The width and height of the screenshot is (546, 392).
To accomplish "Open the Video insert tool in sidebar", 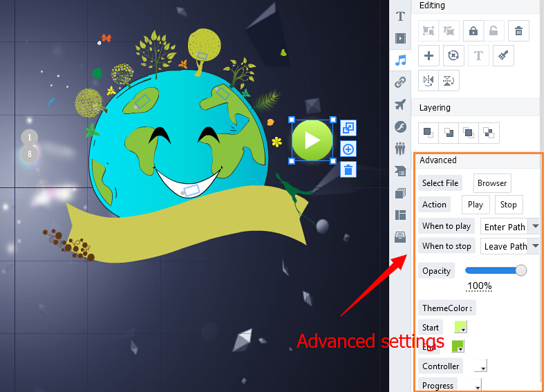I will pos(400,38).
